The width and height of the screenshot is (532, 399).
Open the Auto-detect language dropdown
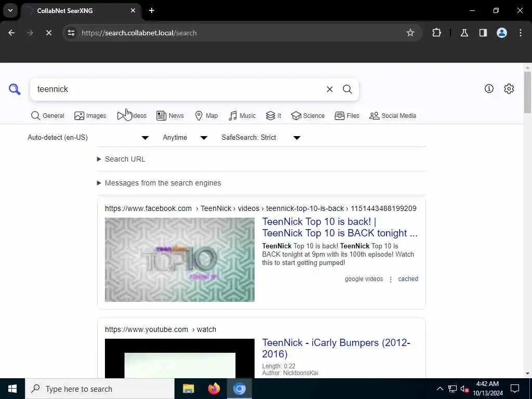88,137
